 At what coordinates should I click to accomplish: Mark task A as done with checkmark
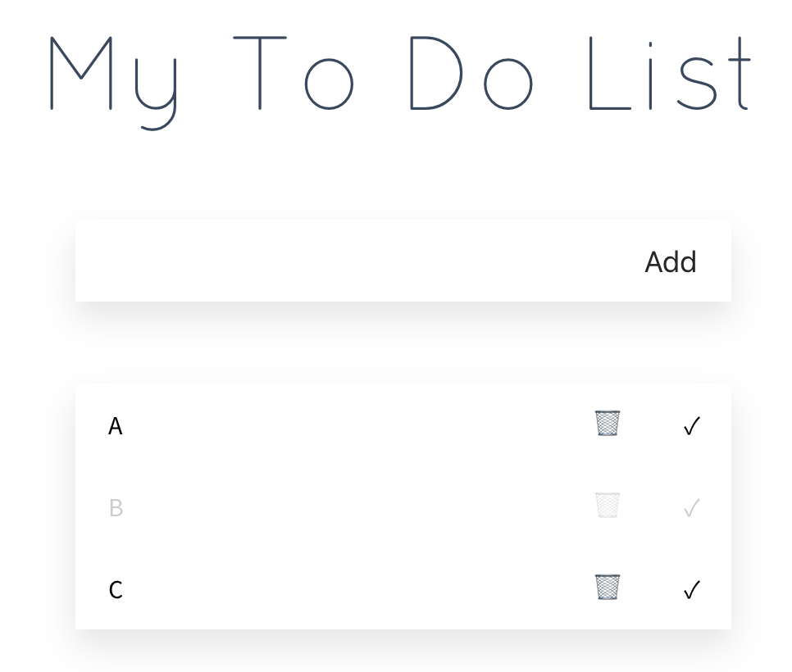(x=691, y=426)
